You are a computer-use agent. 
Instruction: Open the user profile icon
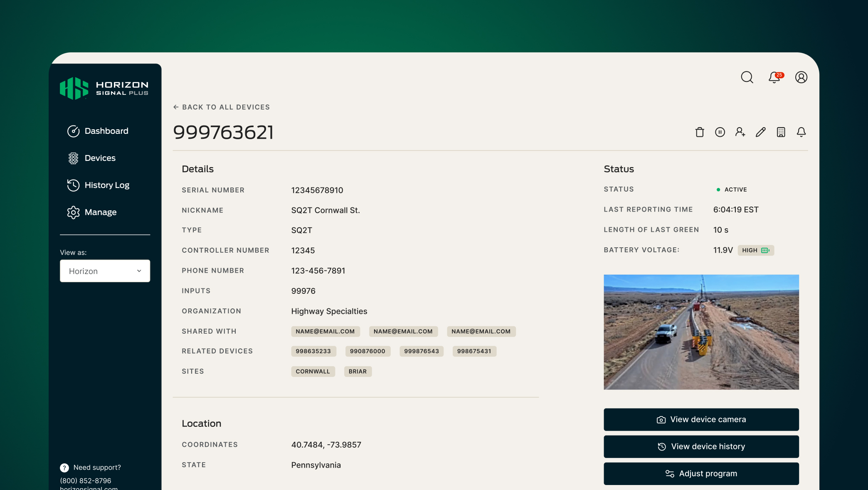pos(801,77)
